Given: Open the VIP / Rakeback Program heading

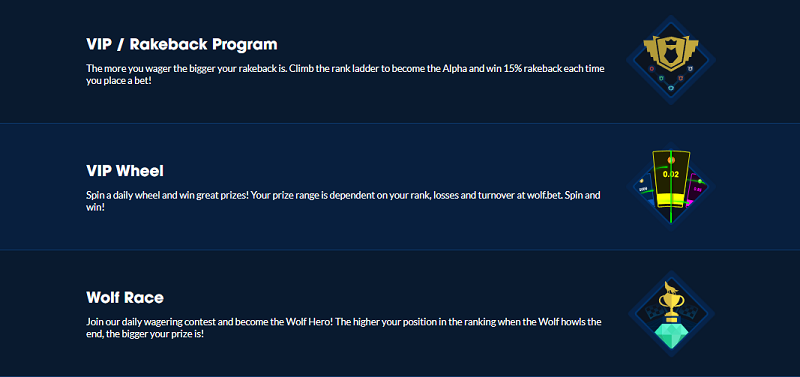Looking at the screenshot, I should click(x=182, y=44).
